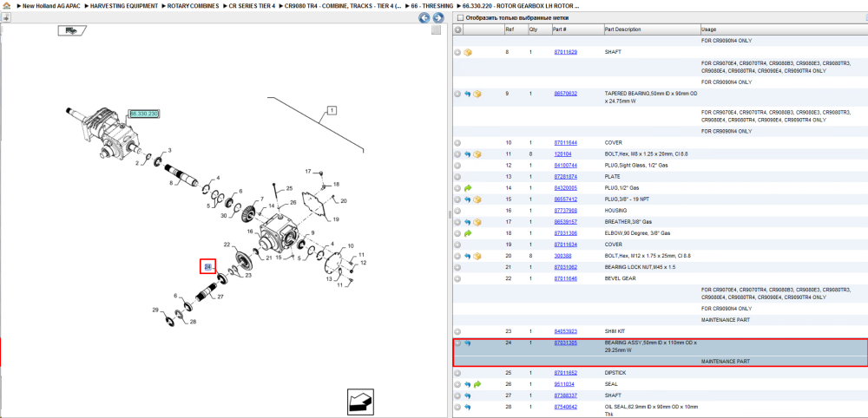Add DIPSTICK ref 25 with plus icon
The width and height of the screenshot is (868, 418).
tap(457, 373)
